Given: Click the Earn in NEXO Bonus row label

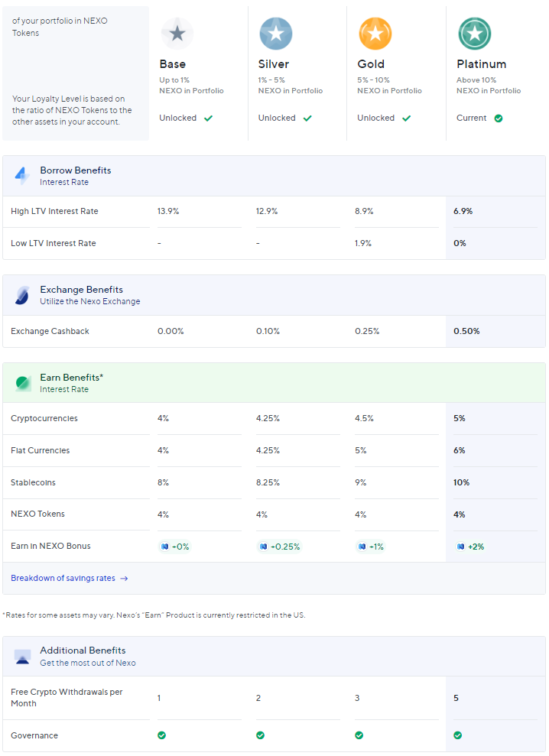Looking at the screenshot, I should (x=50, y=546).
